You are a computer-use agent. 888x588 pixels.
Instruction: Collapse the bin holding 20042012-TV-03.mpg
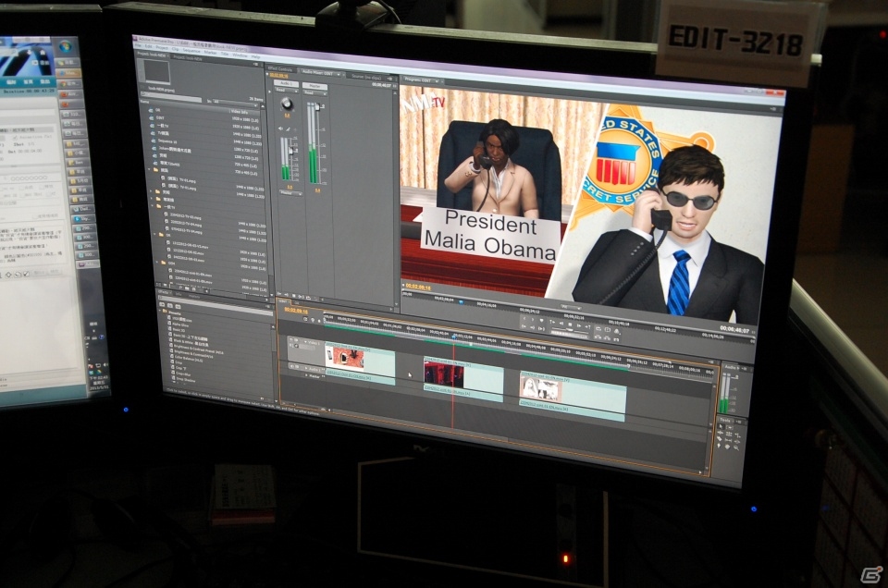(x=153, y=206)
